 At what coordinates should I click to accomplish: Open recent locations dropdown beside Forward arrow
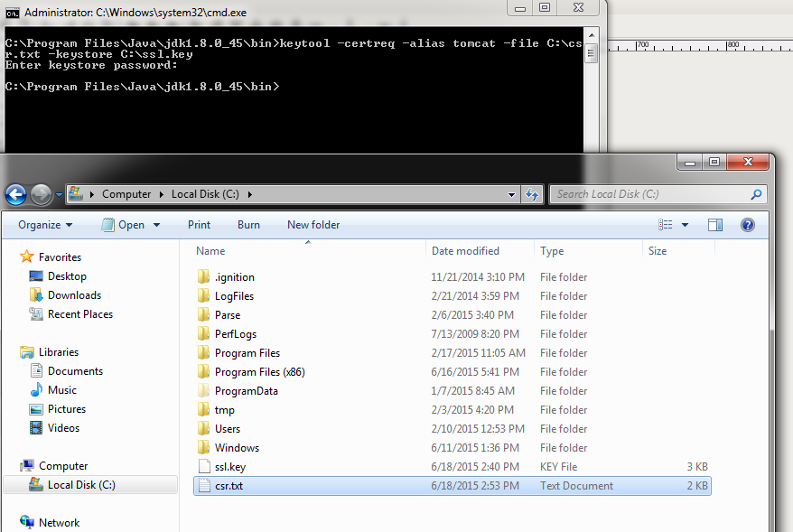(59, 195)
